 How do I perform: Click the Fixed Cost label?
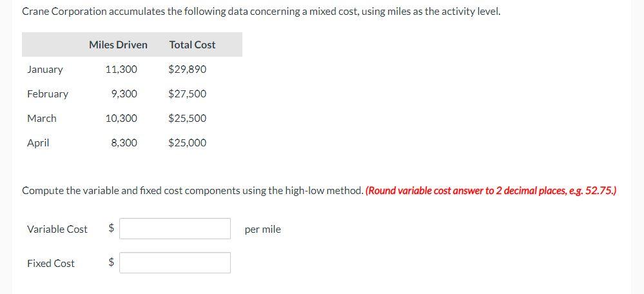tap(51, 263)
